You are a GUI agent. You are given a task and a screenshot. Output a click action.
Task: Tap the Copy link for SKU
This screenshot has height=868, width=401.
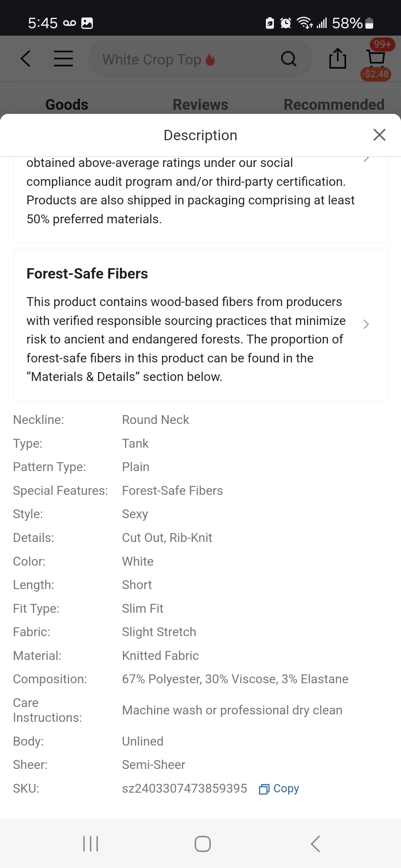286,788
